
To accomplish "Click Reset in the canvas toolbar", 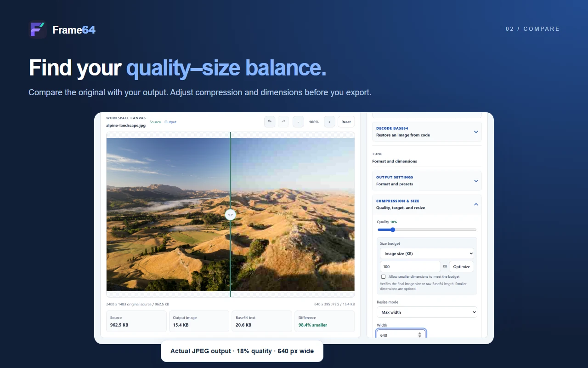I will (346, 122).
